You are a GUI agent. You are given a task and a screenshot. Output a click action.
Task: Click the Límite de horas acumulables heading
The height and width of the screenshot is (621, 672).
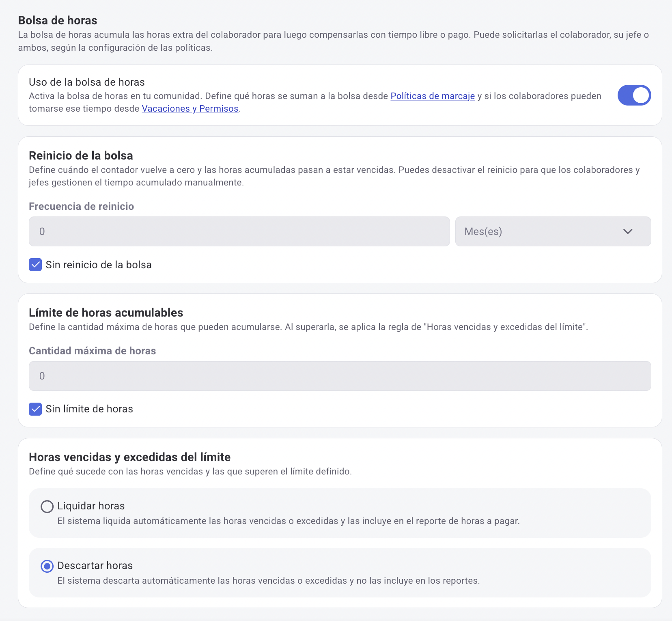(x=106, y=313)
